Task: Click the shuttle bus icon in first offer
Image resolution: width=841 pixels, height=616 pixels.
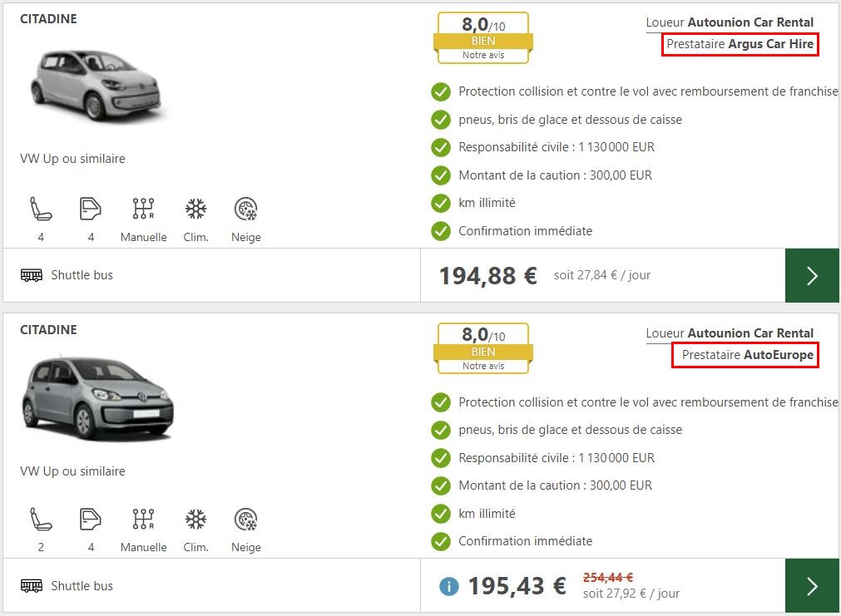Action: coord(32,275)
